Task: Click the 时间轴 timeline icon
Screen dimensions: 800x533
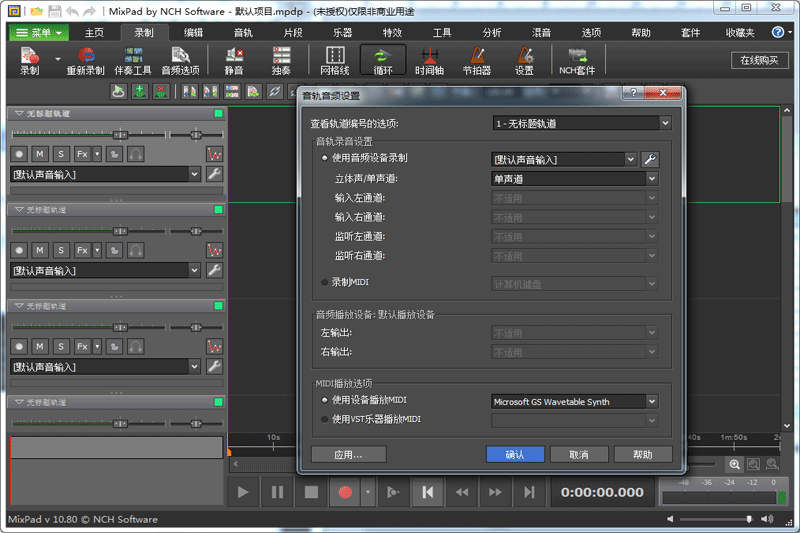Action: click(x=430, y=60)
